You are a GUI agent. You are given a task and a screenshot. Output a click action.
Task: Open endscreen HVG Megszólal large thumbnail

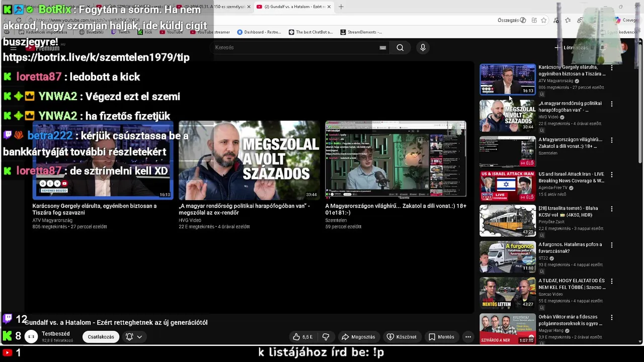click(249, 160)
